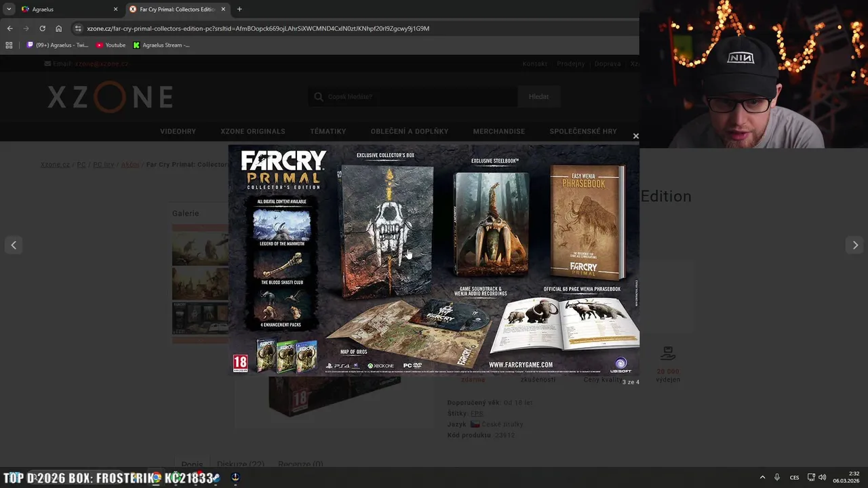Open the Agraelus Stream bookmark

[161, 45]
